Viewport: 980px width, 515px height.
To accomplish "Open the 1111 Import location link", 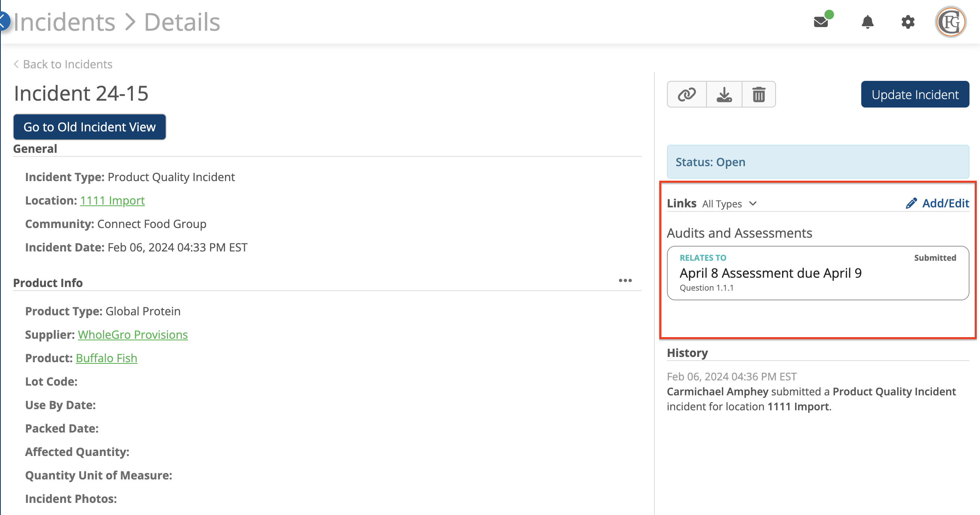I will (x=112, y=201).
